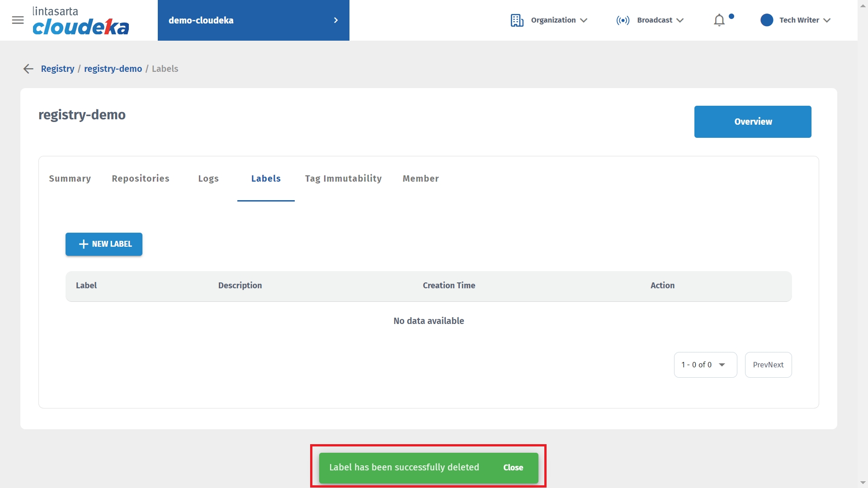Viewport: 868px width, 488px height.
Task: Click the Tech Writer avatar circle
Action: [x=767, y=20]
